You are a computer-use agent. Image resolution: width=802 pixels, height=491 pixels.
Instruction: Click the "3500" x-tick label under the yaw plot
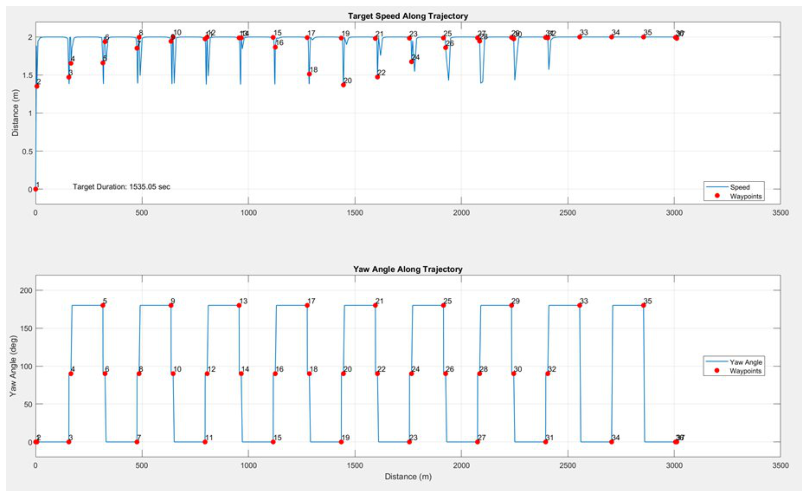click(780, 465)
